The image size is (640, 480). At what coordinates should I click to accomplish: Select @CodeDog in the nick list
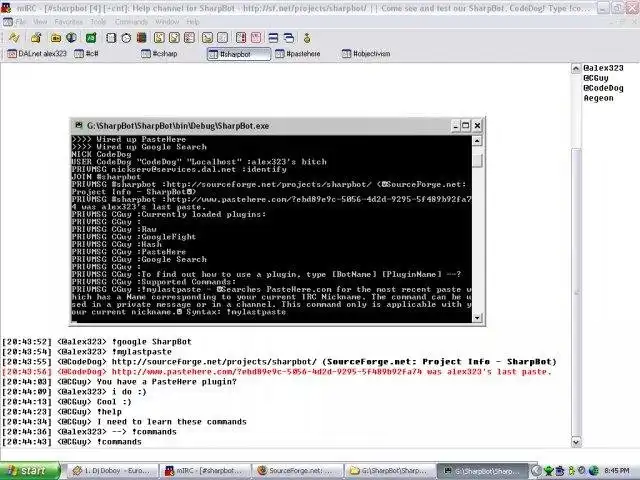coord(603,88)
